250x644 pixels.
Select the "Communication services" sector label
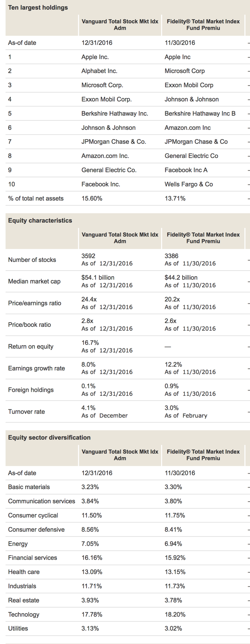(x=42, y=501)
